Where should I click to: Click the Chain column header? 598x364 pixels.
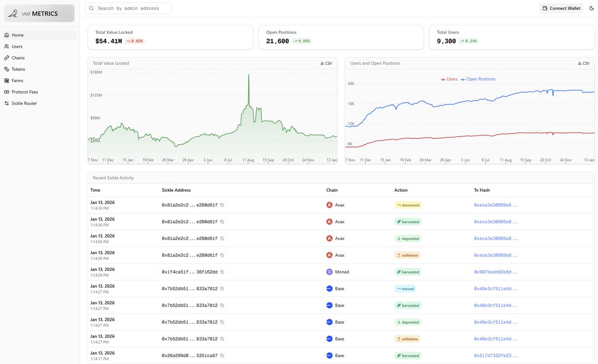pyautogui.click(x=332, y=190)
